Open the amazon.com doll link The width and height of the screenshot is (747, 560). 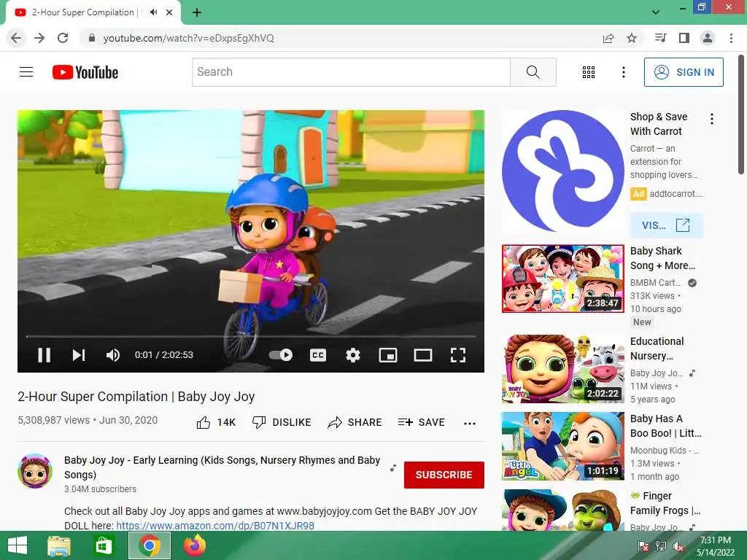click(x=215, y=525)
